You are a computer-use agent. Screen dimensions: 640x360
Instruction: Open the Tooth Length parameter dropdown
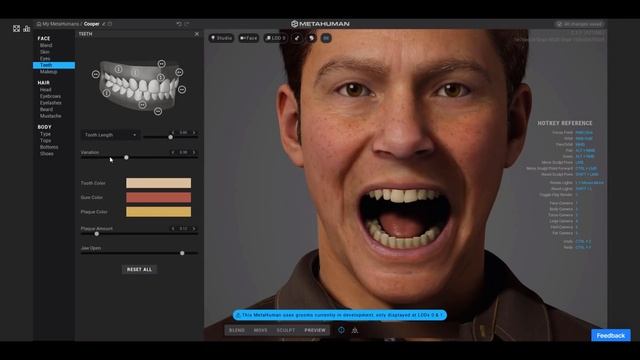[x=110, y=135]
